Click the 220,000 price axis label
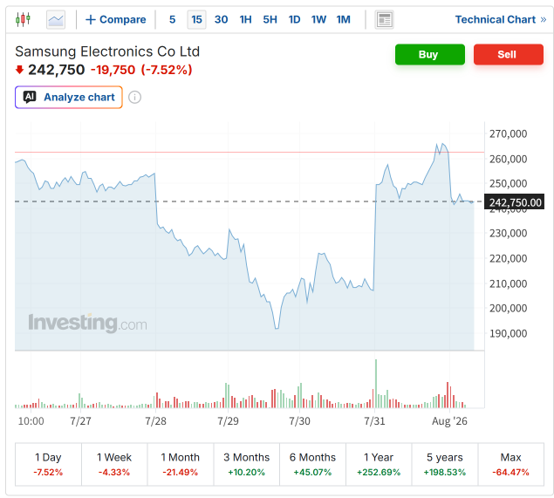Screen dimensions: 554x498 [x=508, y=259]
